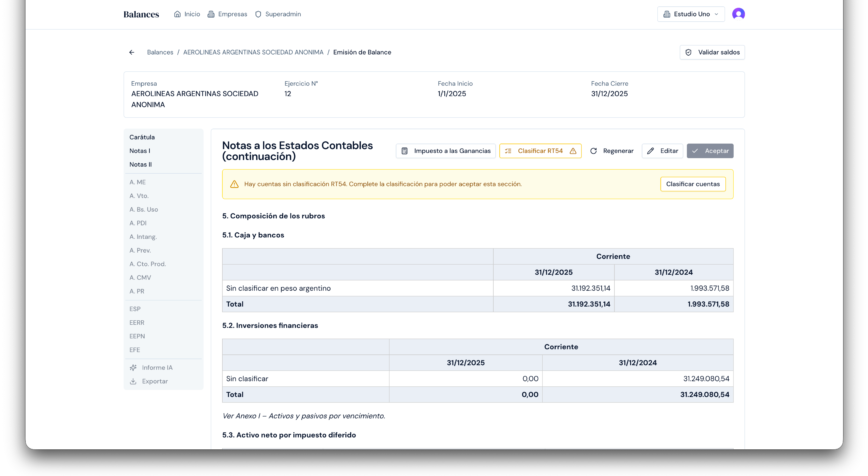
Task: Open Impuesto a las Ganancias
Action: click(x=445, y=151)
